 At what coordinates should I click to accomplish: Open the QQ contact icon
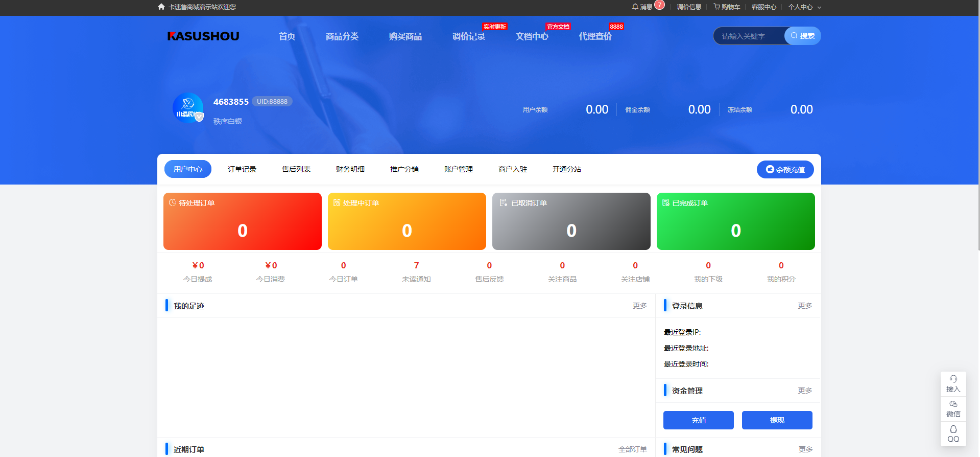tap(953, 433)
